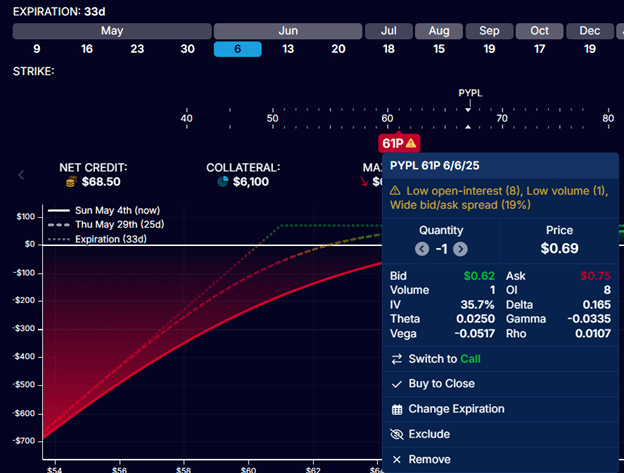Screen dimensions: 624x473
Task: Select the Aug month tab
Action: [439, 31]
